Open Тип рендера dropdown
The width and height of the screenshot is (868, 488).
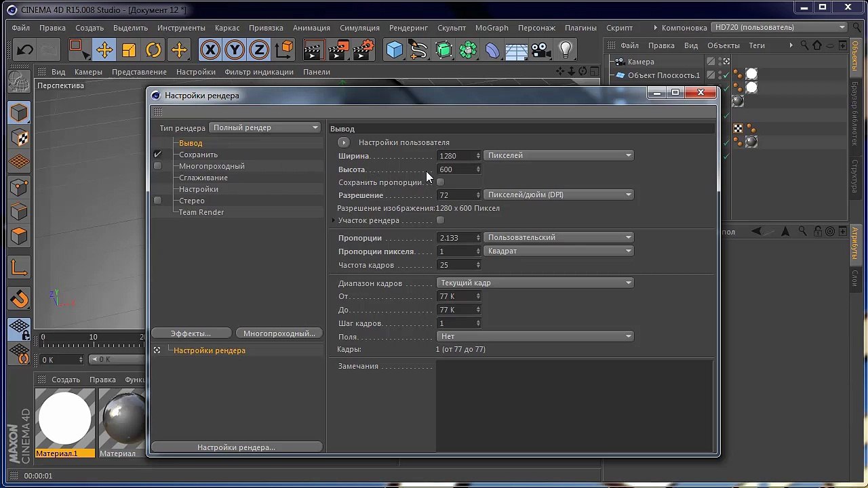[265, 127]
